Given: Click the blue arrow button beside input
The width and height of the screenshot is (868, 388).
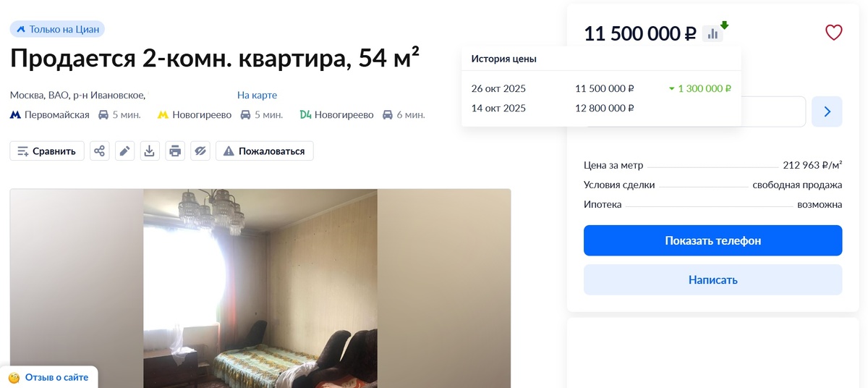Looking at the screenshot, I should pyautogui.click(x=827, y=111).
